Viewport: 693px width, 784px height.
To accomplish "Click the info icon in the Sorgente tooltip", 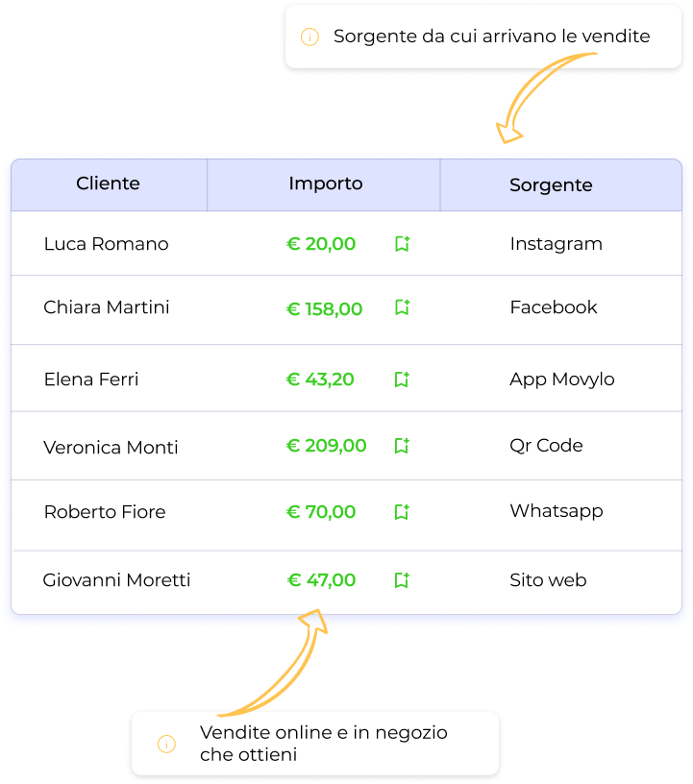I will pyautogui.click(x=309, y=37).
